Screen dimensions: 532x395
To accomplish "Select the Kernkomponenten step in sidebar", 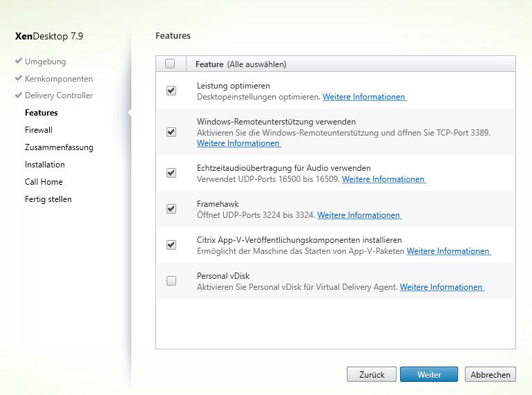I will point(59,79).
